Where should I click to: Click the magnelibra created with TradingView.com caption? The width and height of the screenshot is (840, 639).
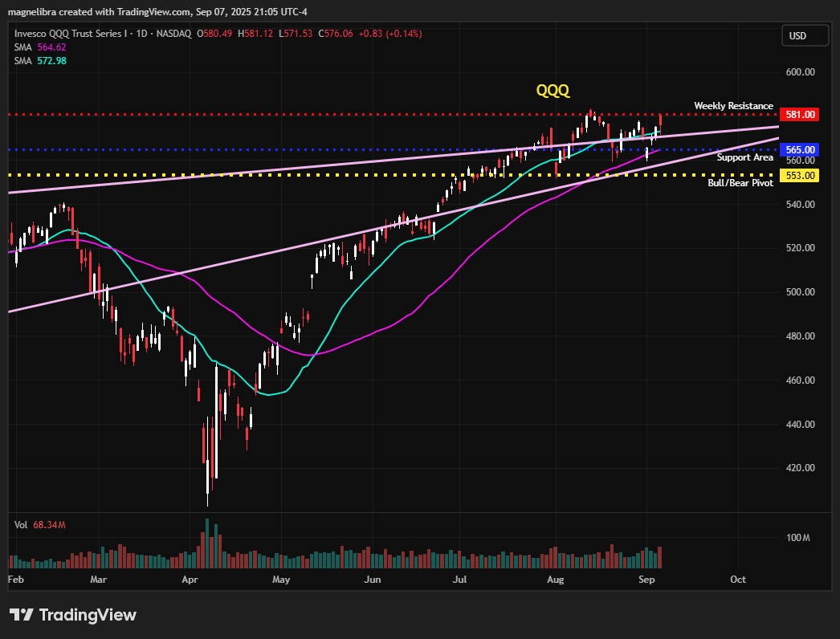pos(157,12)
